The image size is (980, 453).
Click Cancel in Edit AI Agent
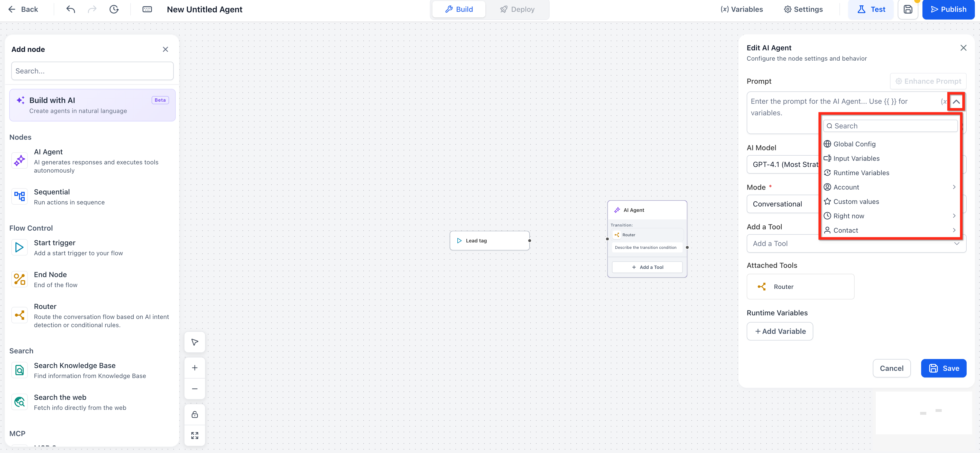[891, 368]
